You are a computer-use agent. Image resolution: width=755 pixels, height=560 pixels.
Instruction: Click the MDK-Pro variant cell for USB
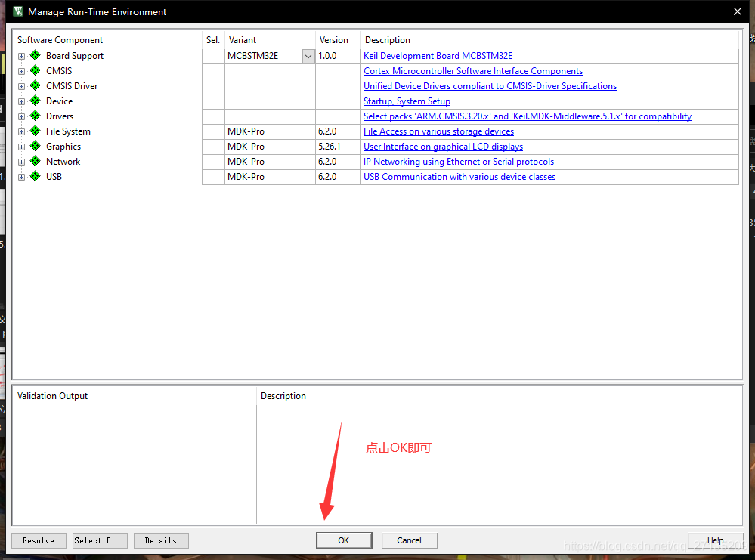click(270, 177)
